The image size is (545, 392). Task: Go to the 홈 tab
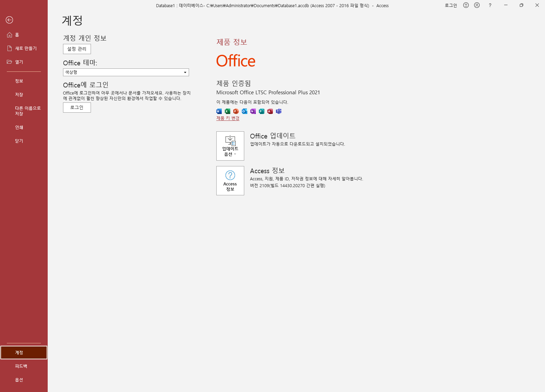coord(24,35)
